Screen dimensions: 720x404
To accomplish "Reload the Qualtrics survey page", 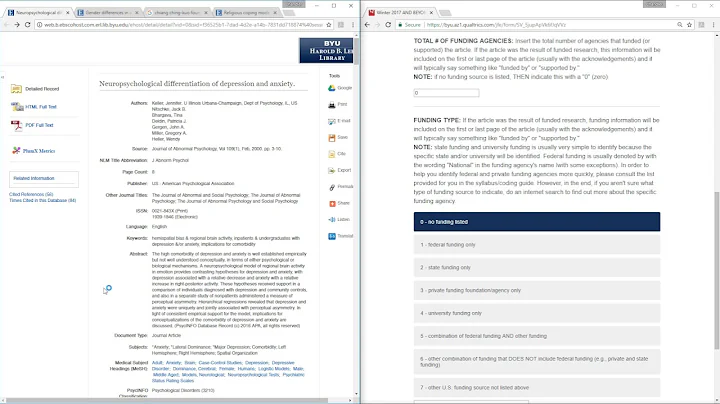I will pyautogui.click(x=388, y=25).
